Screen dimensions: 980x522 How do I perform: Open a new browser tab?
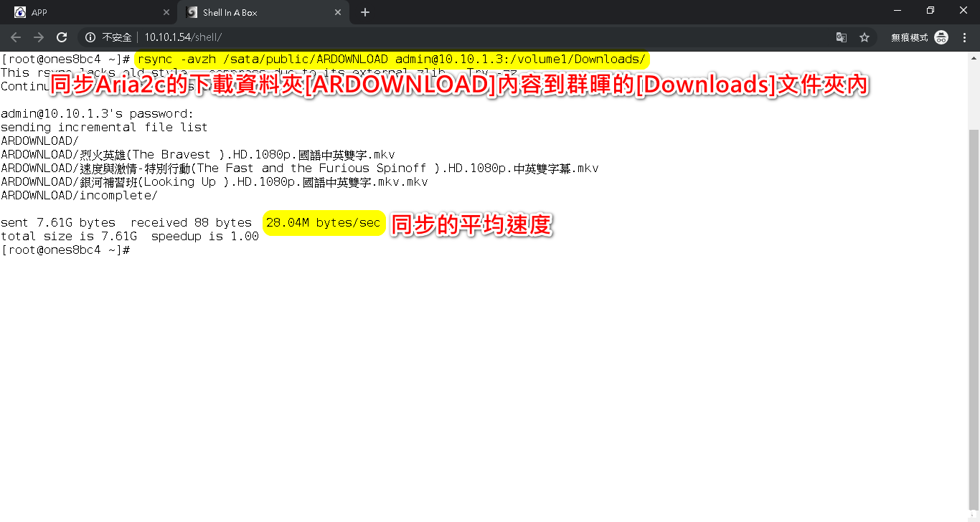point(365,12)
